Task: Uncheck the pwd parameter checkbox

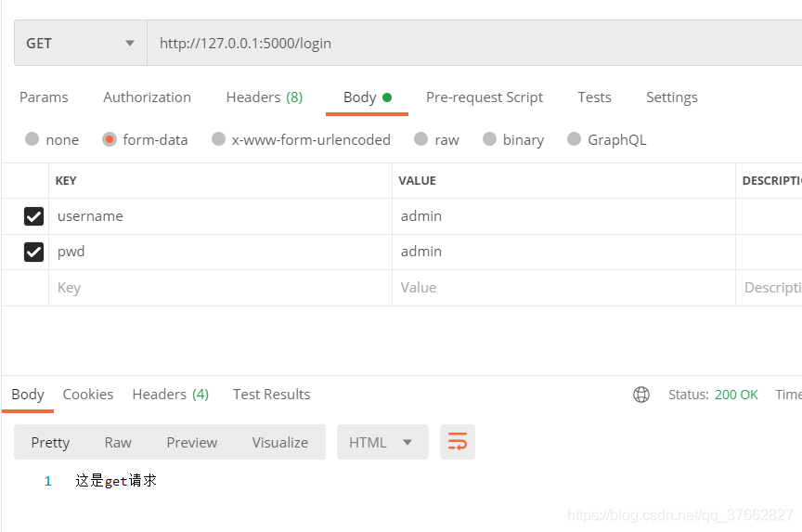Action: [x=33, y=252]
